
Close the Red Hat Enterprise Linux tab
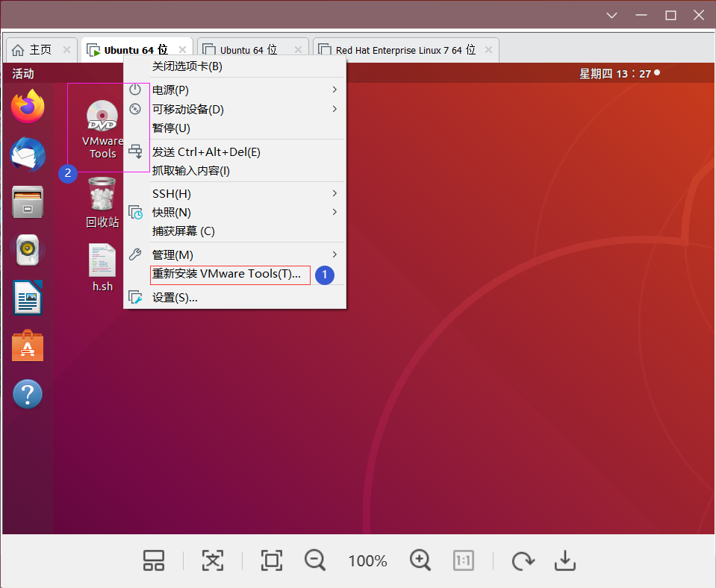click(x=488, y=49)
